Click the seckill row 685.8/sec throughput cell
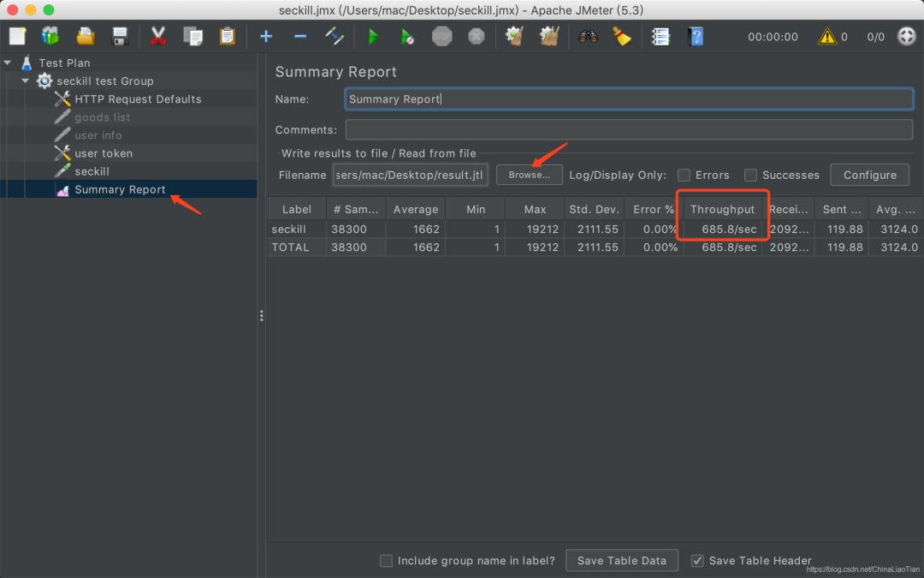924x578 pixels. point(722,229)
